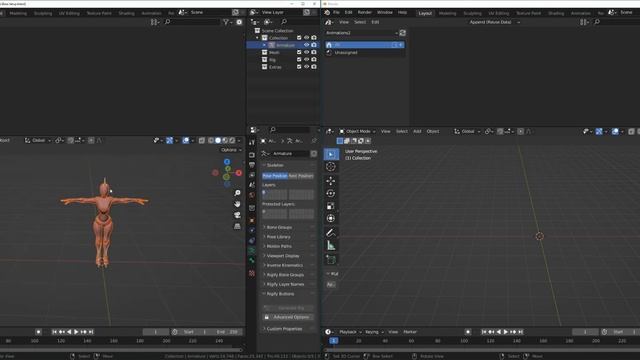Select the Rotate tool in right viewport

331,193
